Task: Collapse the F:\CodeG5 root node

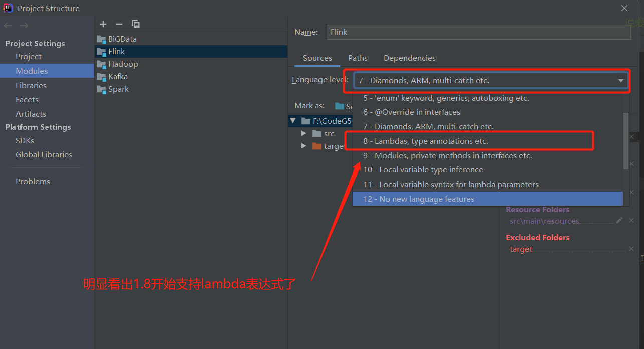Action: 293,121
